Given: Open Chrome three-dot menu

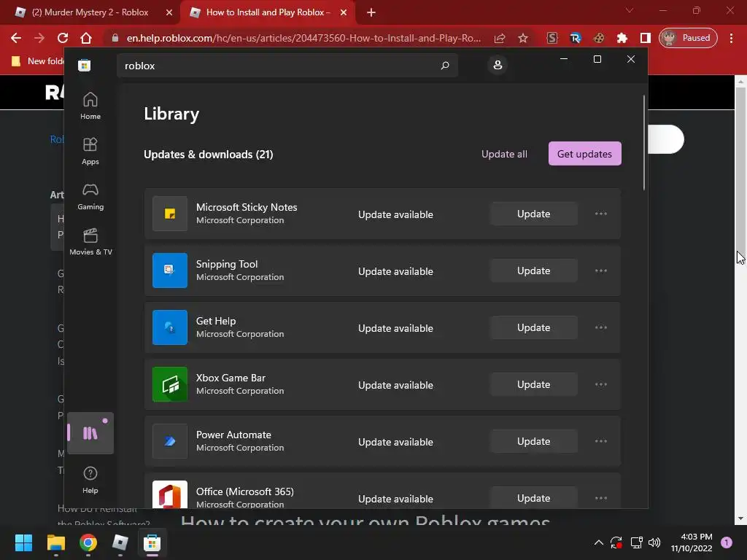Looking at the screenshot, I should click(x=731, y=38).
